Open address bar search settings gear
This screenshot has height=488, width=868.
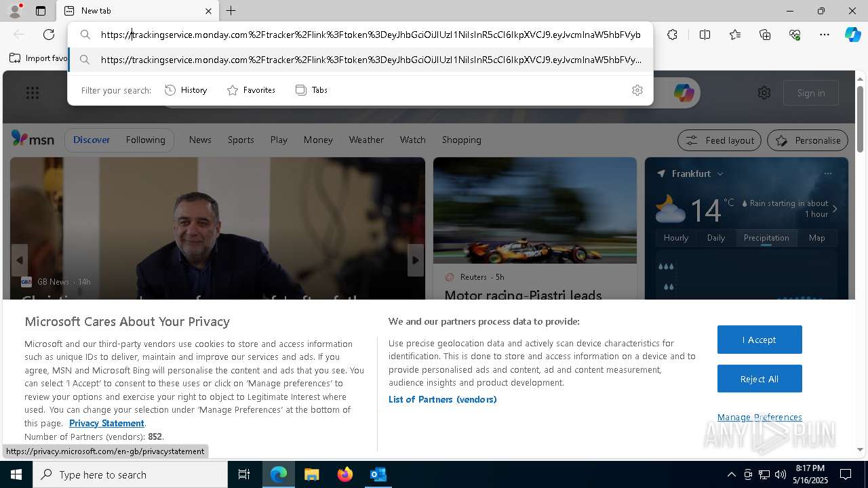pos(637,90)
